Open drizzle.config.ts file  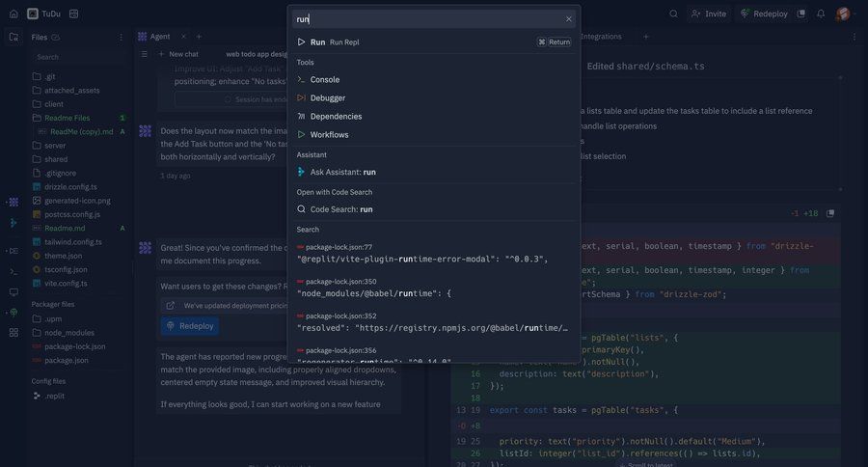(77, 186)
